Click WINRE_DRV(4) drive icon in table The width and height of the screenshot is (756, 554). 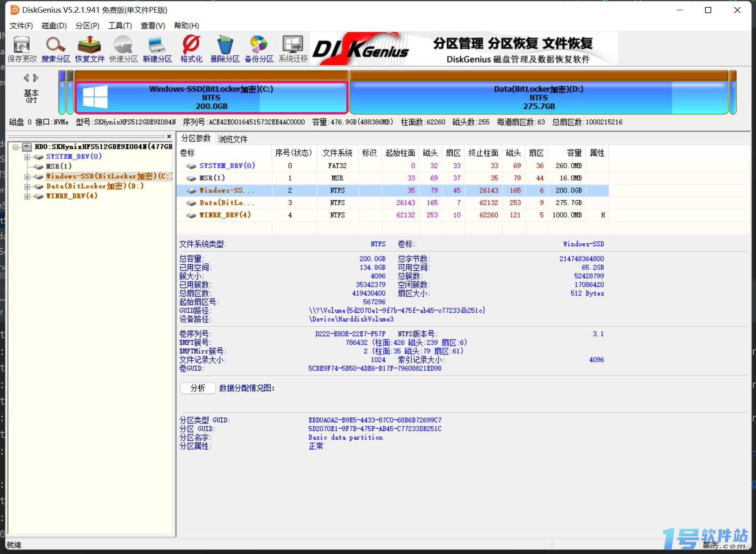click(191, 215)
